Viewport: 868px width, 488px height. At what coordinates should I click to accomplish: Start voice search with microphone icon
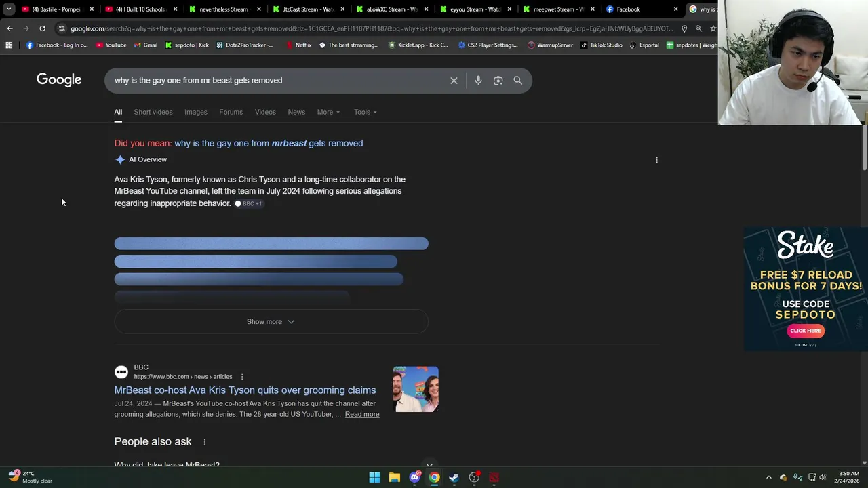pyautogui.click(x=478, y=81)
